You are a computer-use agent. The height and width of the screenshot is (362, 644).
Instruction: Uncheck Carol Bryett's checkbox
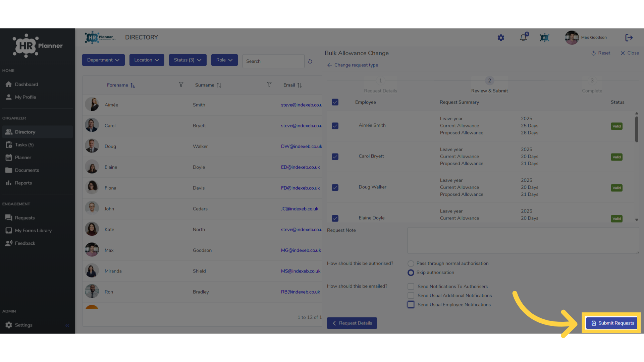335,157
